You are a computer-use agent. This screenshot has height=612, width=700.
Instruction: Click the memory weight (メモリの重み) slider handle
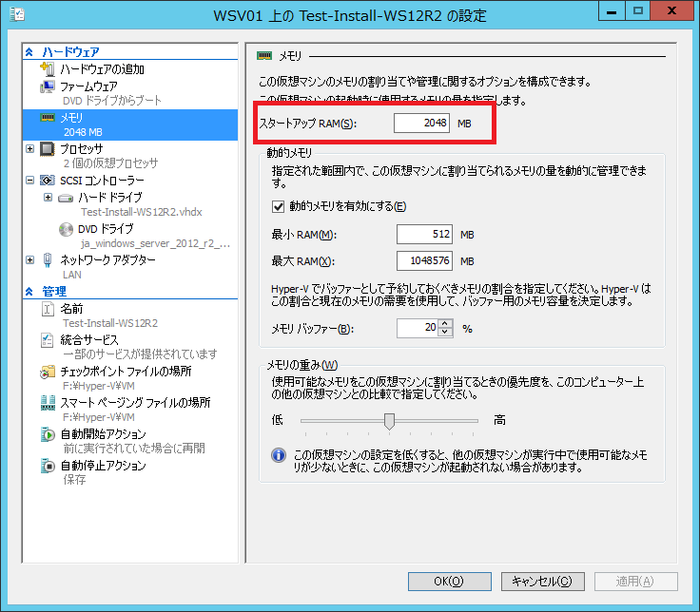click(x=389, y=420)
